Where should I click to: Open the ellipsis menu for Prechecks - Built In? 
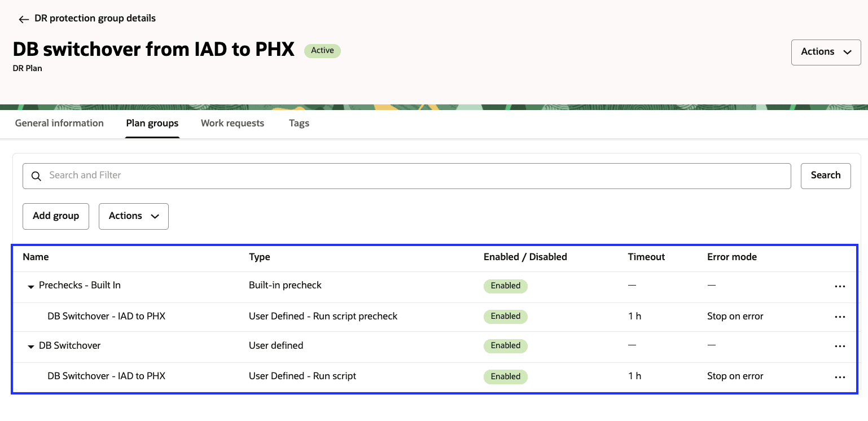pyautogui.click(x=840, y=286)
